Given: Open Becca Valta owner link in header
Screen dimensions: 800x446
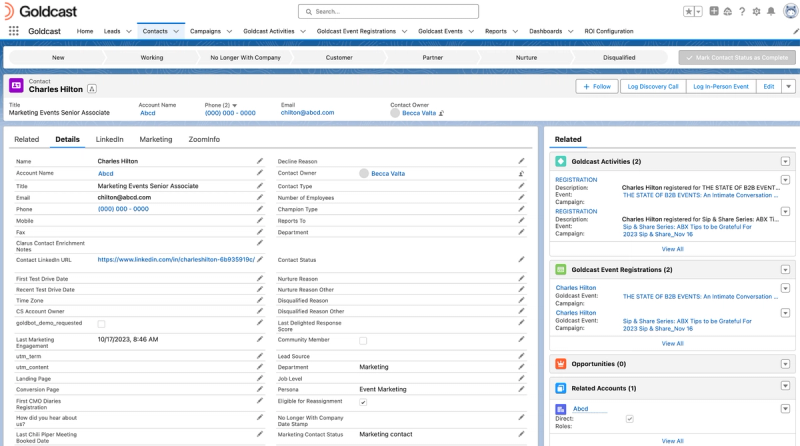Looking at the screenshot, I should (419, 113).
